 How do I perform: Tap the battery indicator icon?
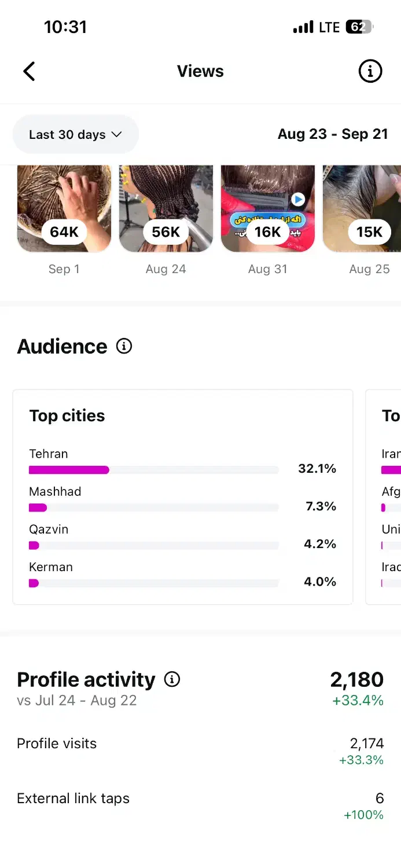(359, 27)
